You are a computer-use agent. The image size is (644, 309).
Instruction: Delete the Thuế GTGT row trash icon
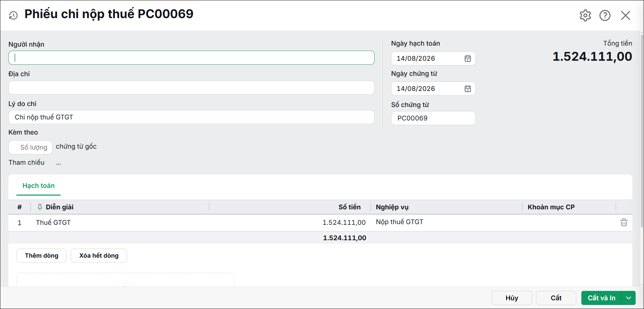point(624,222)
